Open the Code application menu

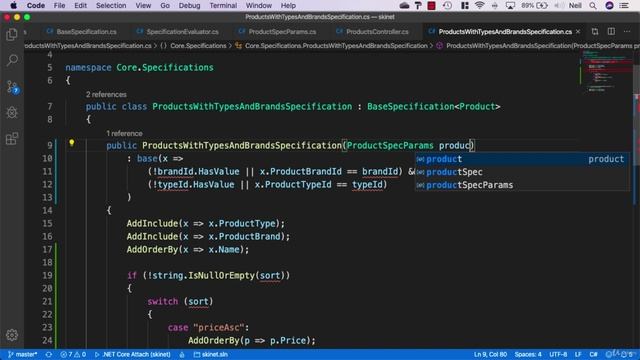36,6
